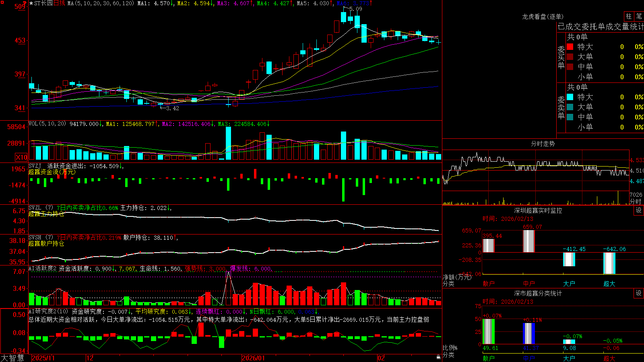Click the 大户 ratio bar showing 9.08
This screenshot has width=644, height=362.
click(x=569, y=342)
